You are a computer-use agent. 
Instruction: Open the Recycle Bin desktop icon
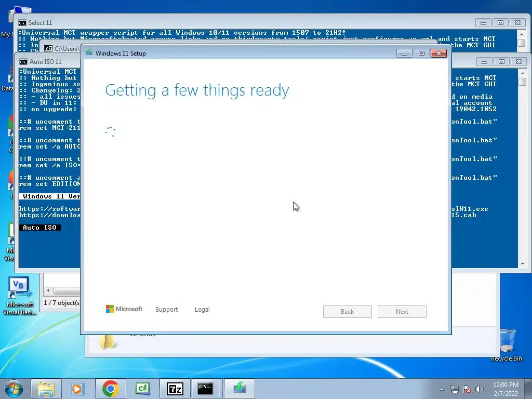[507, 344]
